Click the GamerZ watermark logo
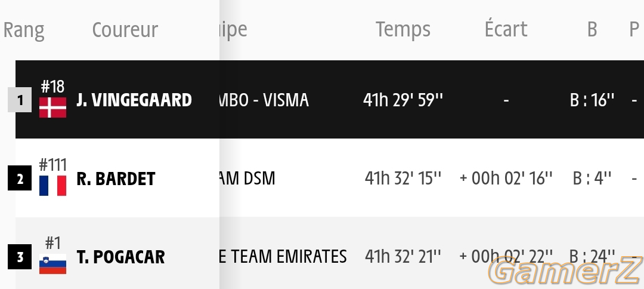 pyautogui.click(x=565, y=272)
